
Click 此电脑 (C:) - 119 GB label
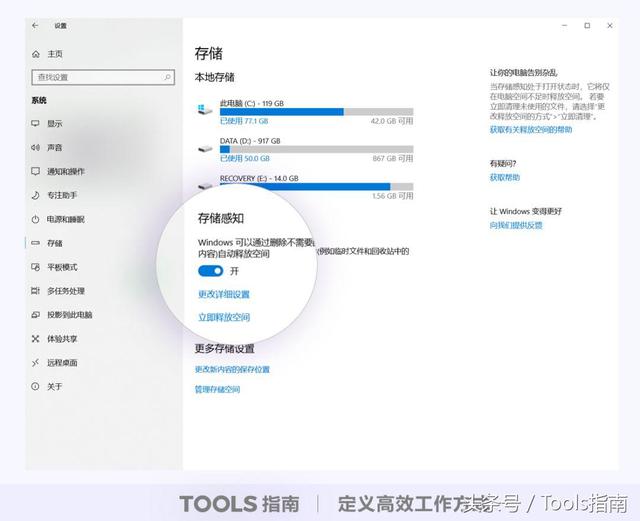(251, 103)
